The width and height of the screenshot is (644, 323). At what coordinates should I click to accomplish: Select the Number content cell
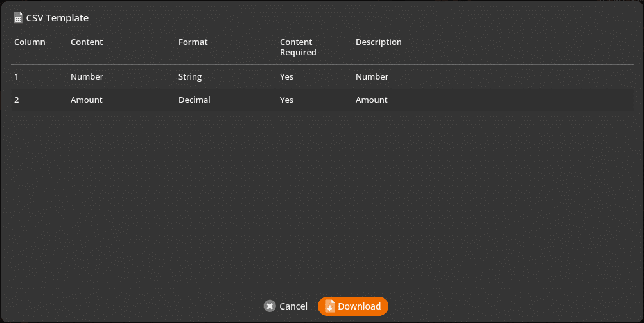point(87,77)
